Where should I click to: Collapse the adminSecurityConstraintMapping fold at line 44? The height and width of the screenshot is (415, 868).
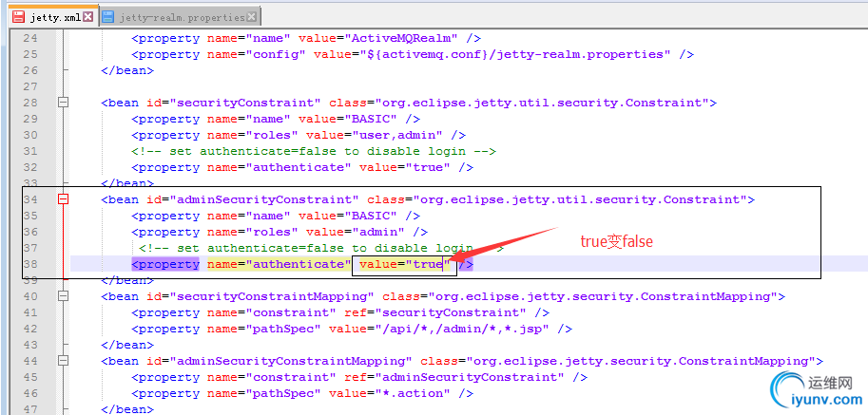(x=64, y=361)
